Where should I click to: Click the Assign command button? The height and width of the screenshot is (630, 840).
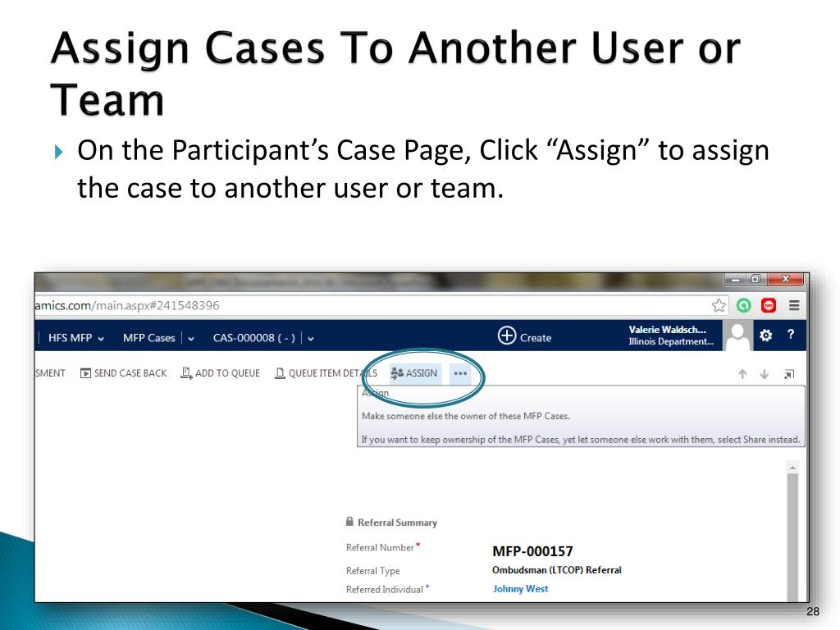point(414,373)
